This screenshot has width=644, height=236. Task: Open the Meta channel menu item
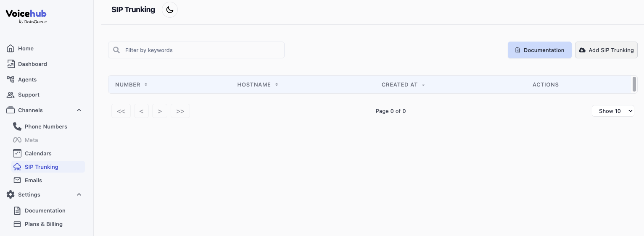coord(31,140)
